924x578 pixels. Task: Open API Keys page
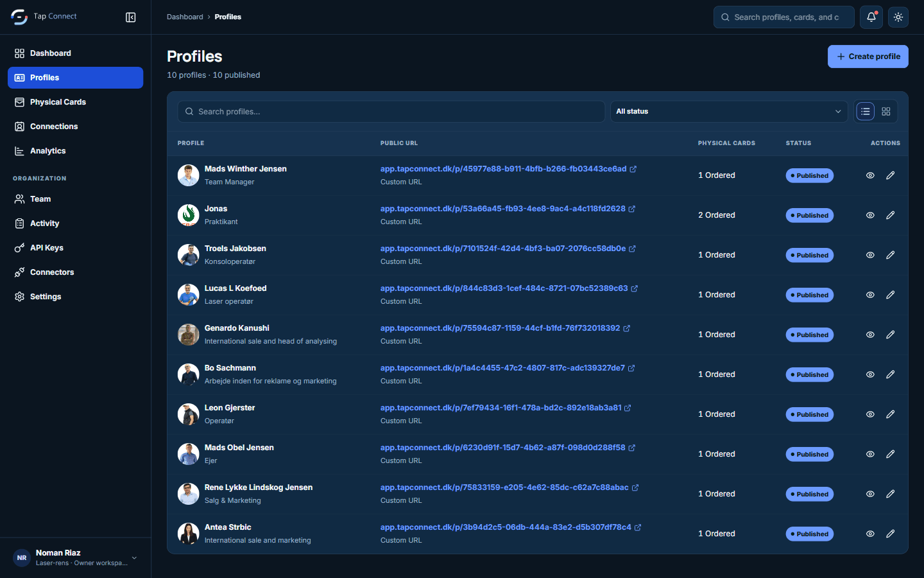[x=76, y=248]
